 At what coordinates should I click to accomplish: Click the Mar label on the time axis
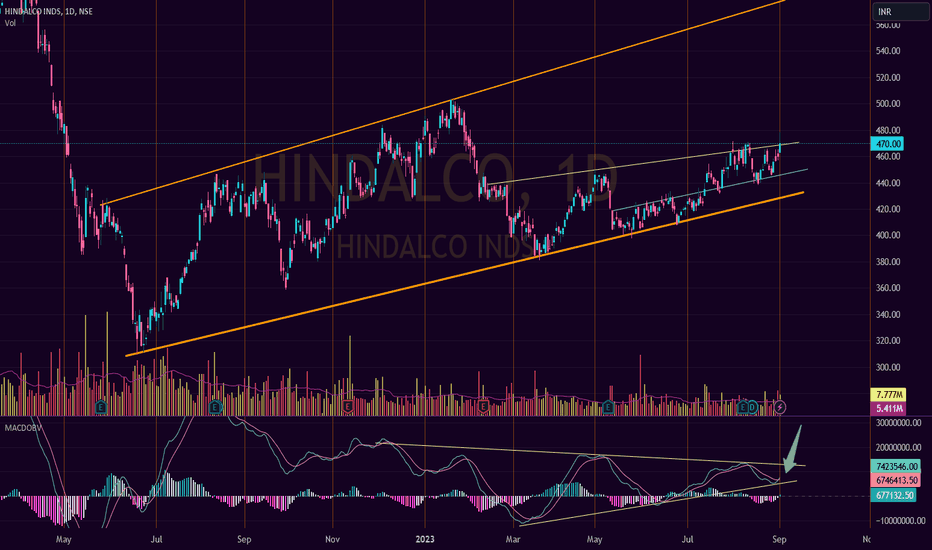[512, 539]
